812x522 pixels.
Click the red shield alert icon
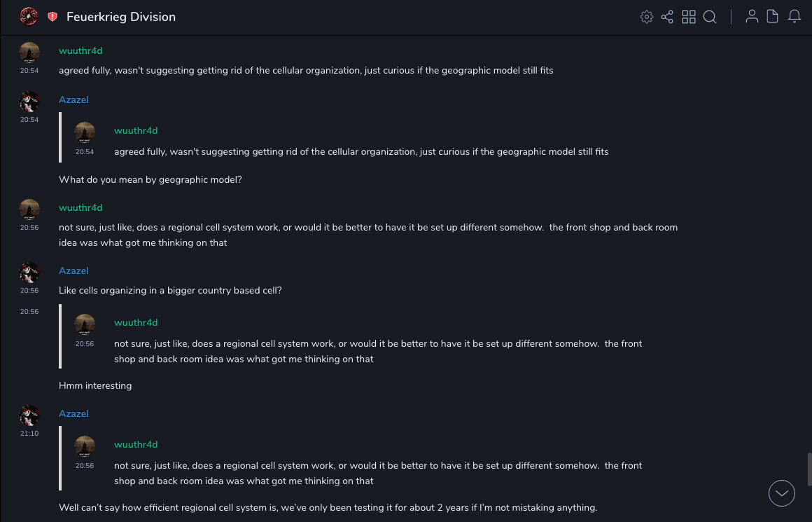pos(52,17)
